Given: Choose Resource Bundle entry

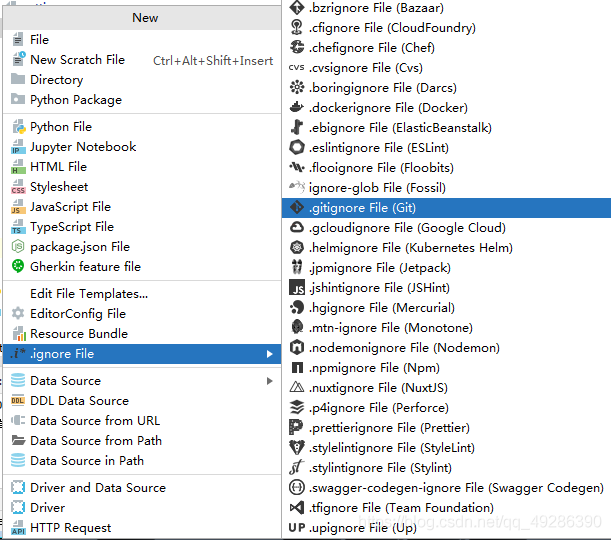Looking at the screenshot, I should [x=142, y=334].
